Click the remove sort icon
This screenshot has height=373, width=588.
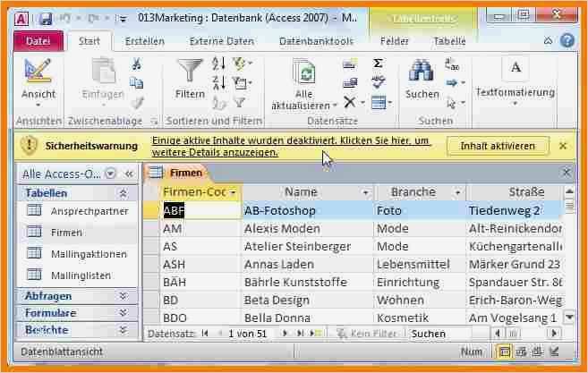(220, 102)
